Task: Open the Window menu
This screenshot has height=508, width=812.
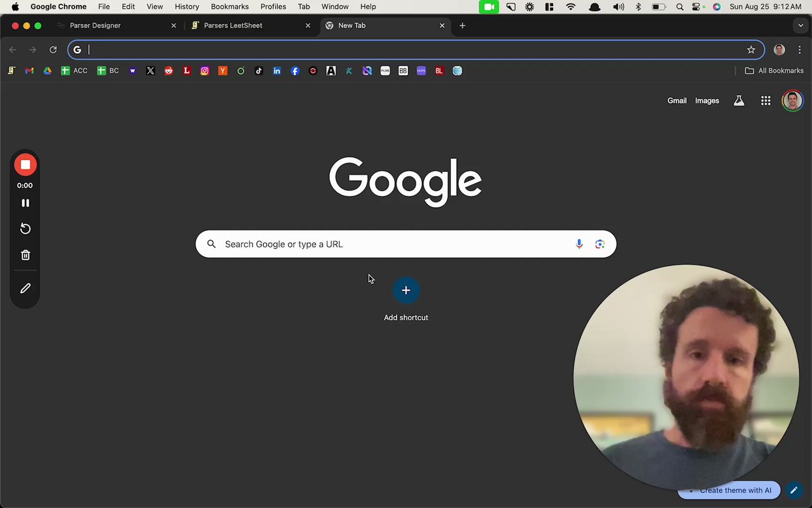Action: click(x=335, y=6)
